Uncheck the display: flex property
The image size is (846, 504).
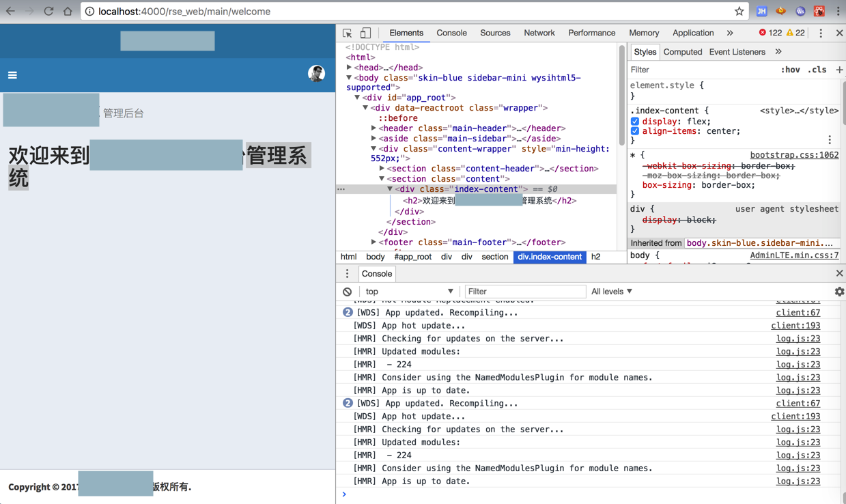(x=635, y=122)
